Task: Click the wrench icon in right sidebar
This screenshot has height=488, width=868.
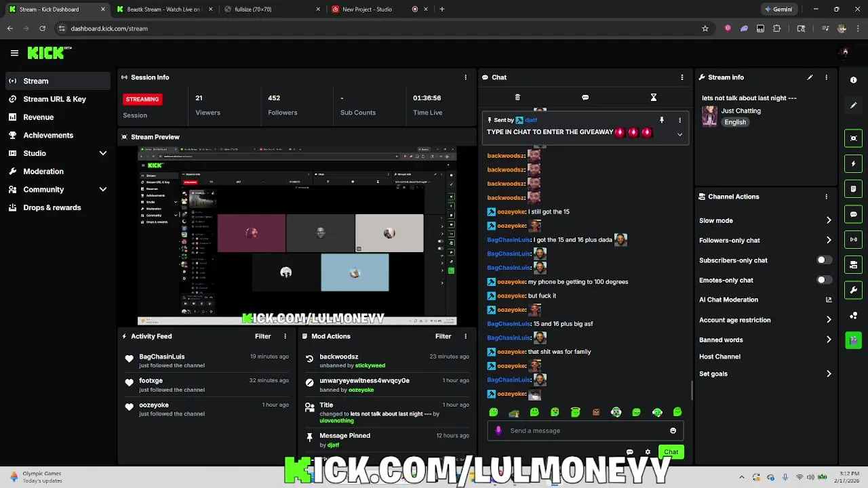Action: tap(854, 290)
